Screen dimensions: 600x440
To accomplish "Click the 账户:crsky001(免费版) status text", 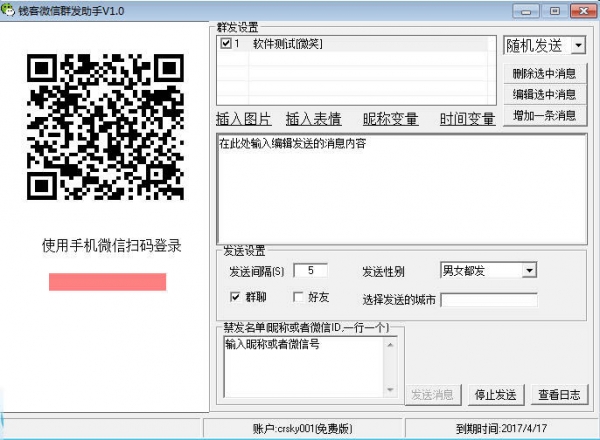I will (302, 429).
